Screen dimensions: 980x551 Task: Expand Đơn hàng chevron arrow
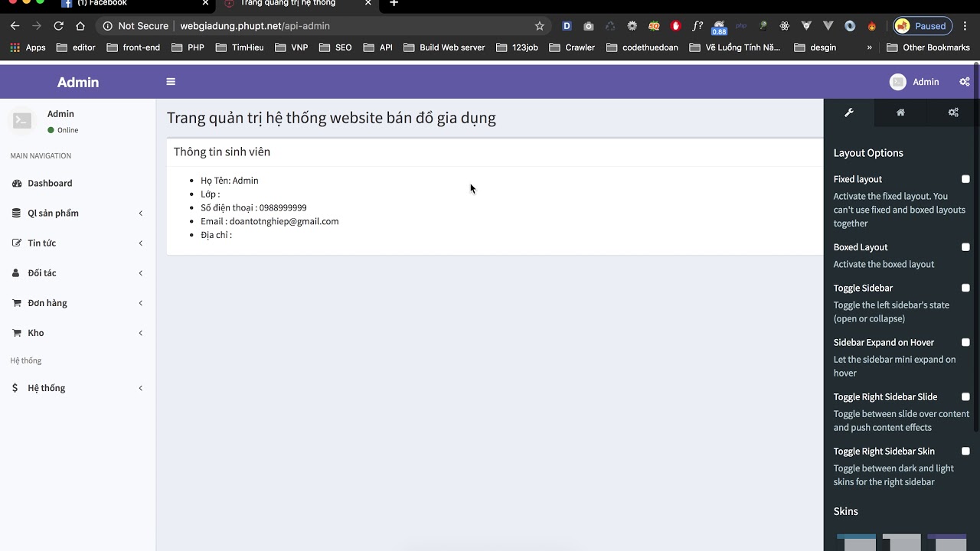pyautogui.click(x=141, y=303)
